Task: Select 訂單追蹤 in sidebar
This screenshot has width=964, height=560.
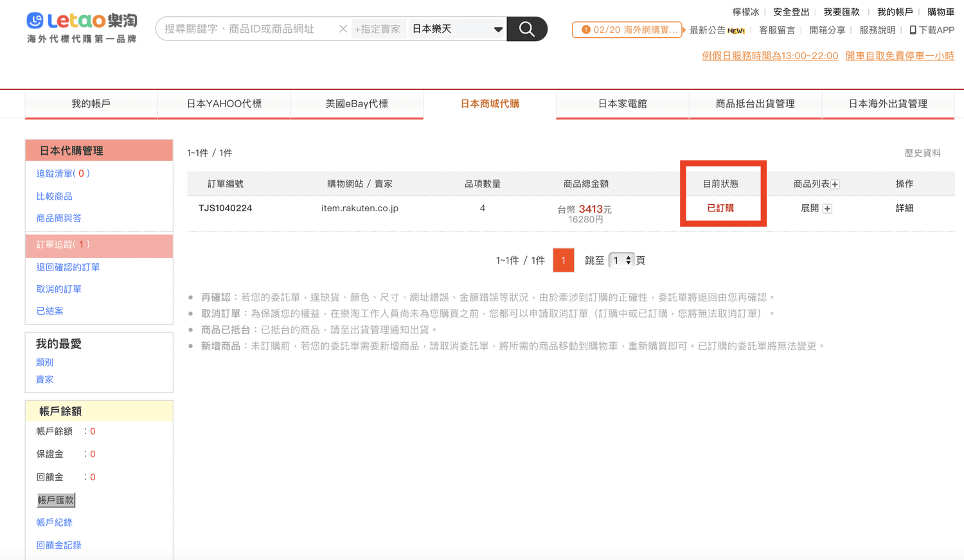Action: tap(99, 245)
